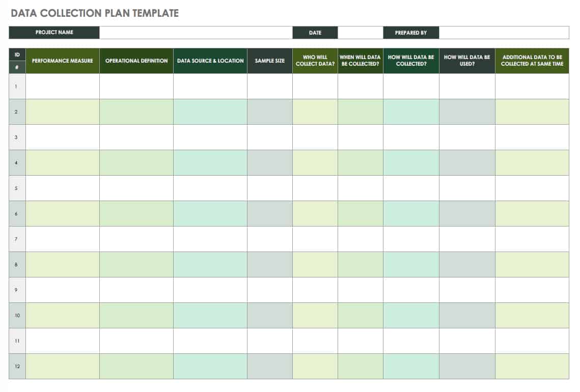Select the How Will Data Be Used header
The image size is (580, 392).
coord(467,61)
